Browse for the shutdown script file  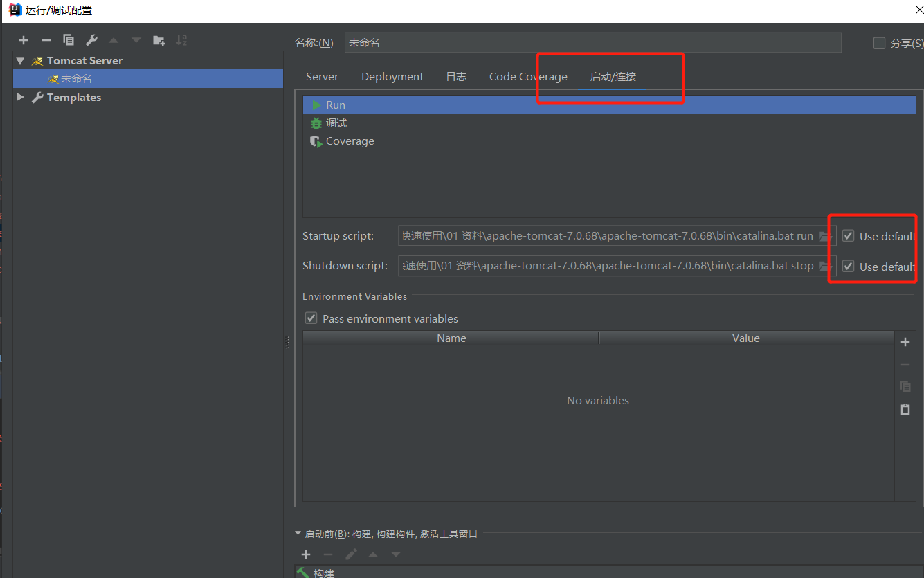pos(825,266)
